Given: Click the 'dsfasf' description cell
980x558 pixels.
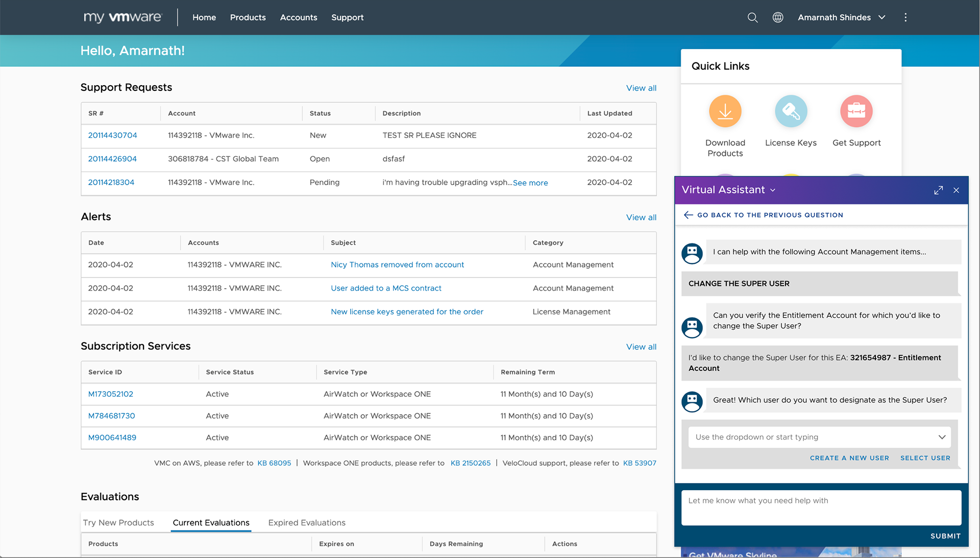Looking at the screenshot, I should (x=394, y=159).
